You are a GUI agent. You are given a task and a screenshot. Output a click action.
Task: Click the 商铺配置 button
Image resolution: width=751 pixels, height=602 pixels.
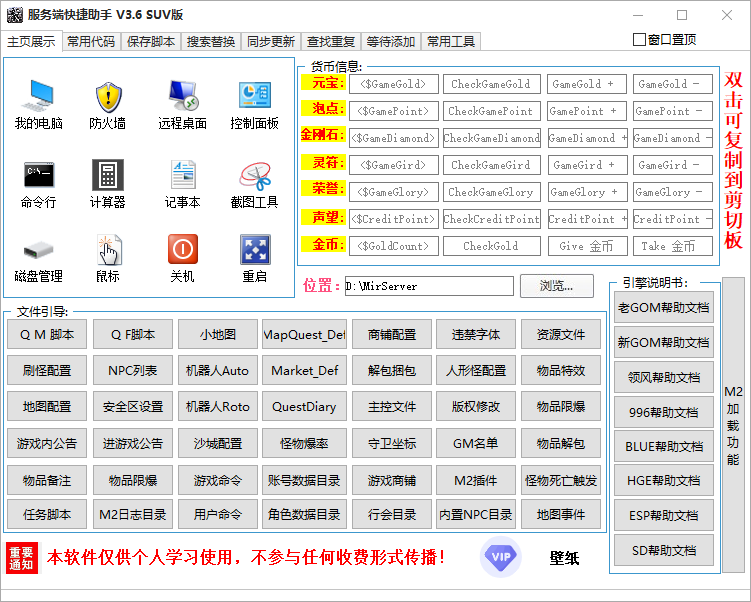click(392, 334)
